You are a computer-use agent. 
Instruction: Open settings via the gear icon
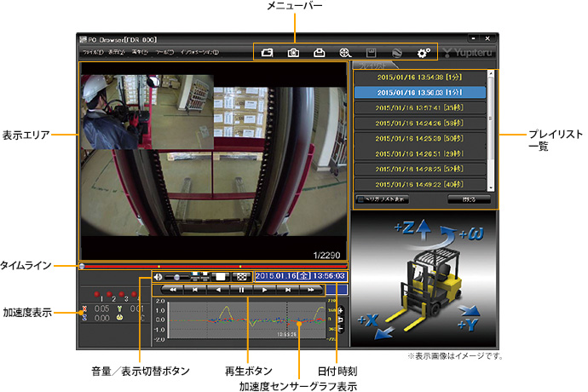click(424, 53)
